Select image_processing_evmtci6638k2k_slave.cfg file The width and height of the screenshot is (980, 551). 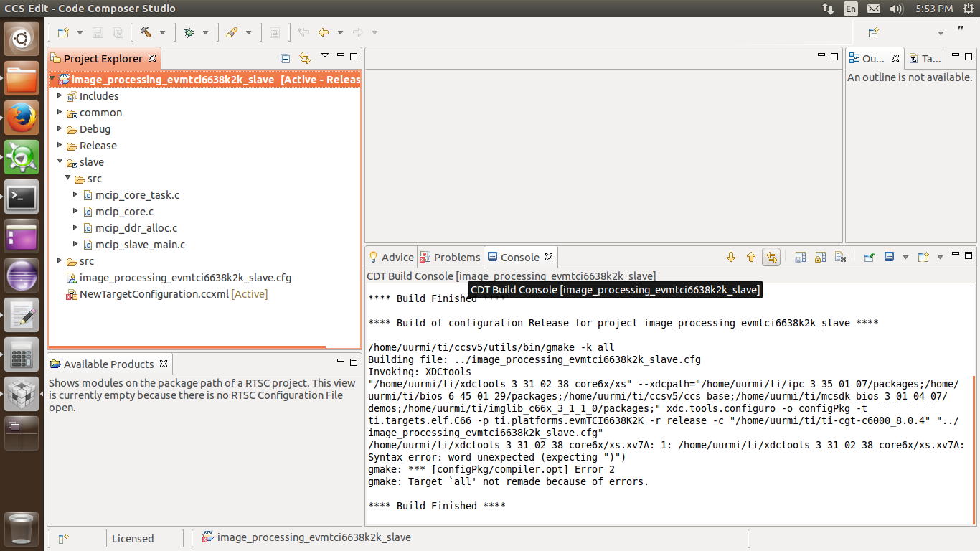click(x=185, y=278)
